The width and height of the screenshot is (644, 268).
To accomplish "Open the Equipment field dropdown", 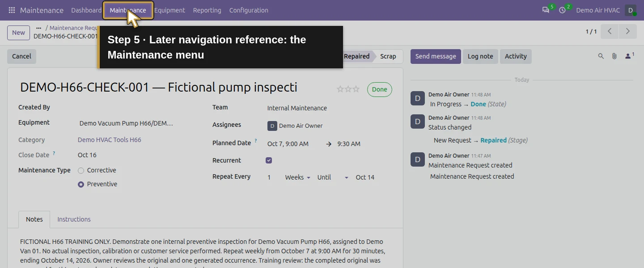I will [126, 123].
